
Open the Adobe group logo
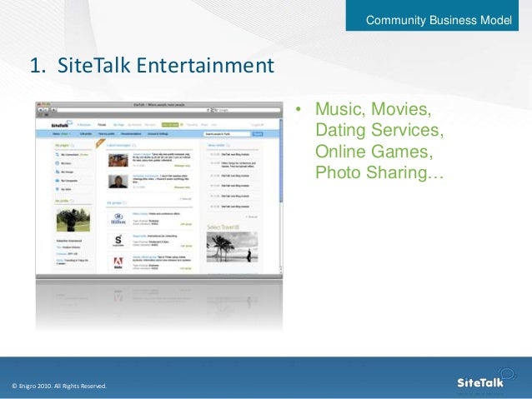[118, 262]
